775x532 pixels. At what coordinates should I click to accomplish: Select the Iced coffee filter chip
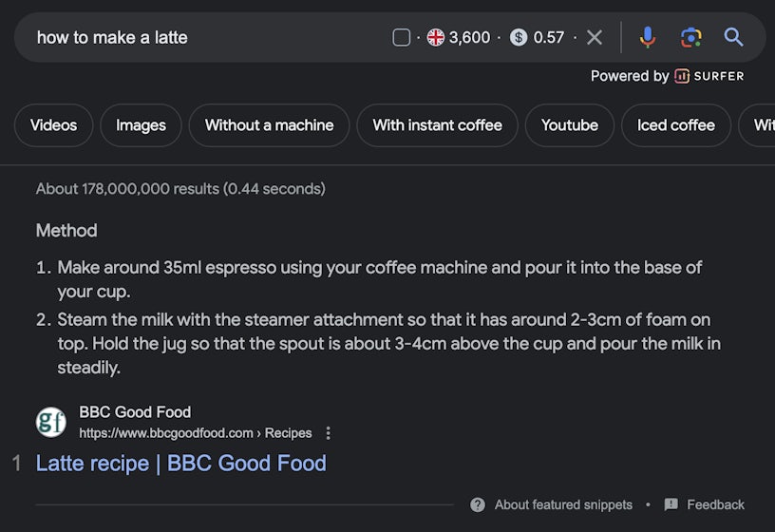coord(675,125)
